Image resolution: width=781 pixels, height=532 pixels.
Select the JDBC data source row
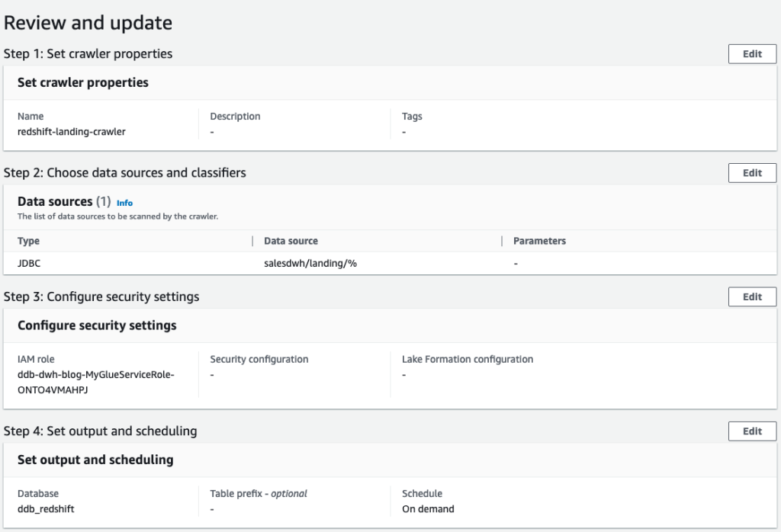28,263
